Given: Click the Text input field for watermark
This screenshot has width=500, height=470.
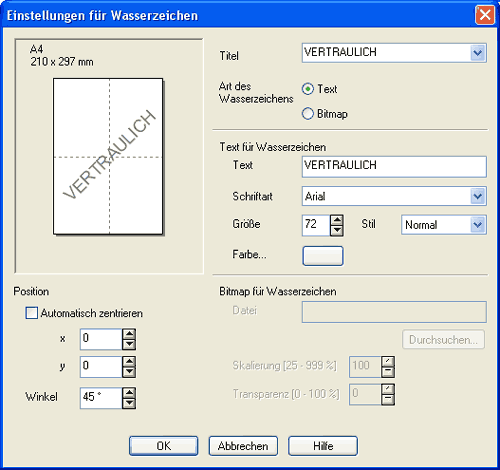Looking at the screenshot, I should [394, 167].
